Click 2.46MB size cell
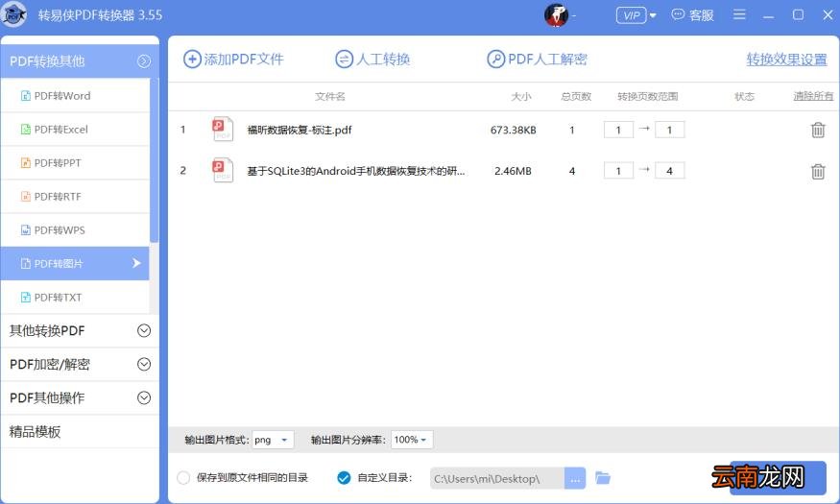 click(x=513, y=171)
